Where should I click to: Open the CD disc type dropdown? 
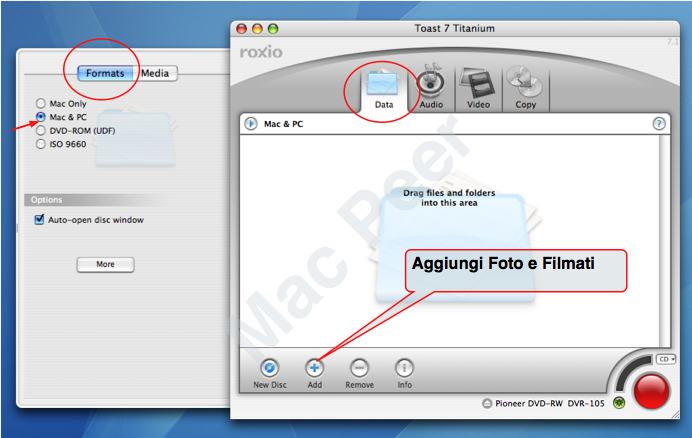point(666,359)
